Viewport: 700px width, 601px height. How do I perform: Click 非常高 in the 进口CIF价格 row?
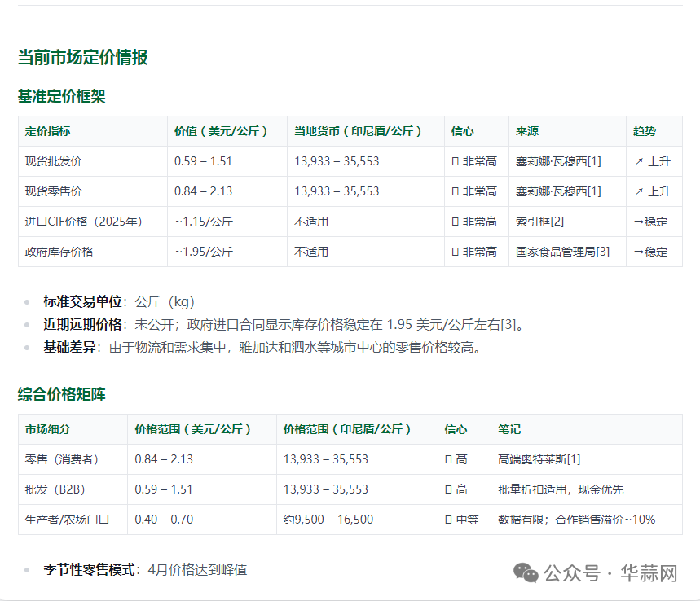click(479, 222)
